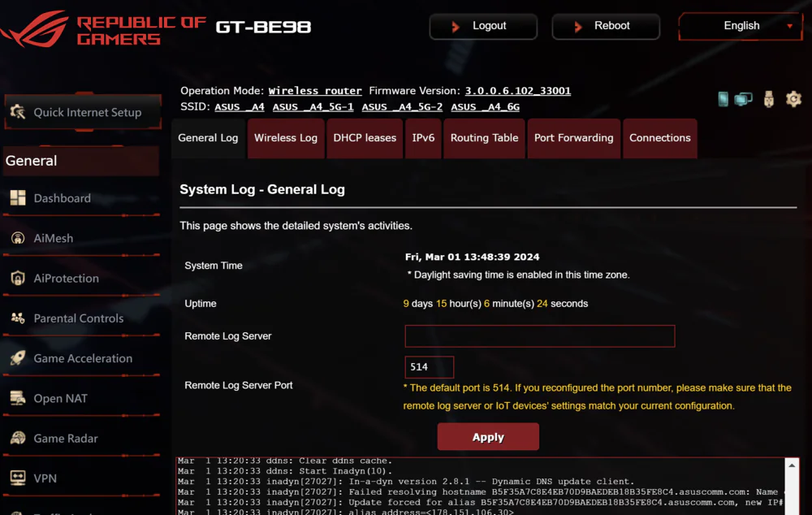The height and width of the screenshot is (515, 812).
Task: Open the Parental Controls menu item
Action: click(81, 318)
